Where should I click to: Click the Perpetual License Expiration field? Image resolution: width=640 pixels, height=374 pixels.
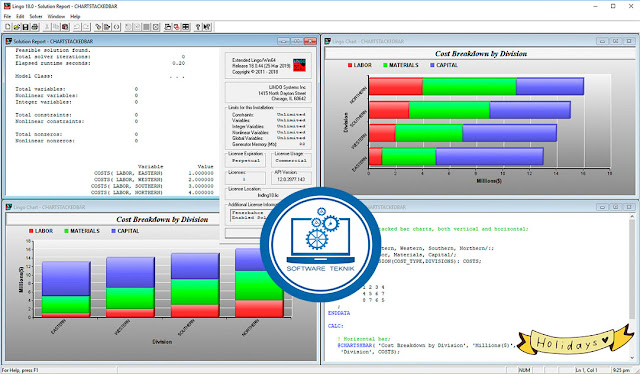pyautogui.click(x=246, y=161)
